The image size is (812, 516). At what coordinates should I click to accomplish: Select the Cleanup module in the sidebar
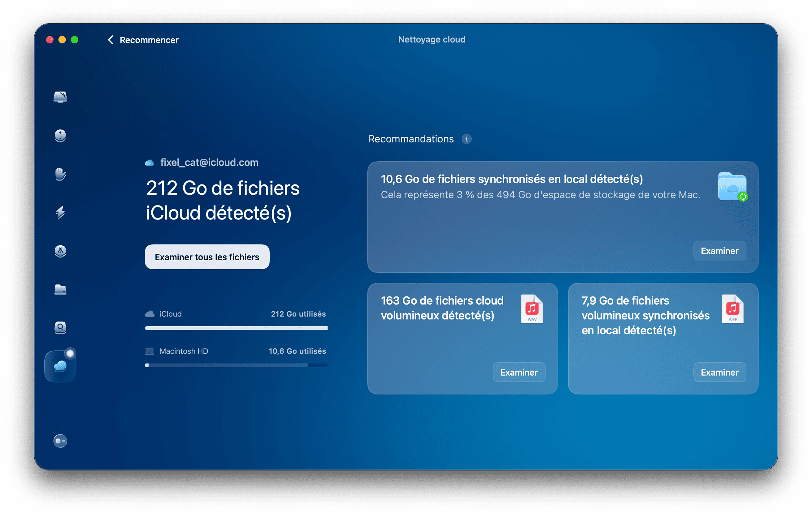(x=60, y=136)
